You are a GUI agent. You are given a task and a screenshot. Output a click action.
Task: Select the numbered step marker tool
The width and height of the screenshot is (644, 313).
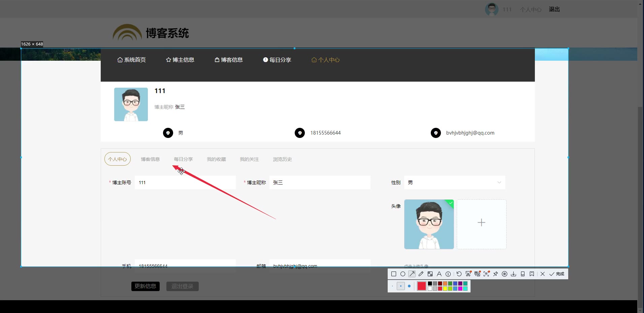click(448, 274)
